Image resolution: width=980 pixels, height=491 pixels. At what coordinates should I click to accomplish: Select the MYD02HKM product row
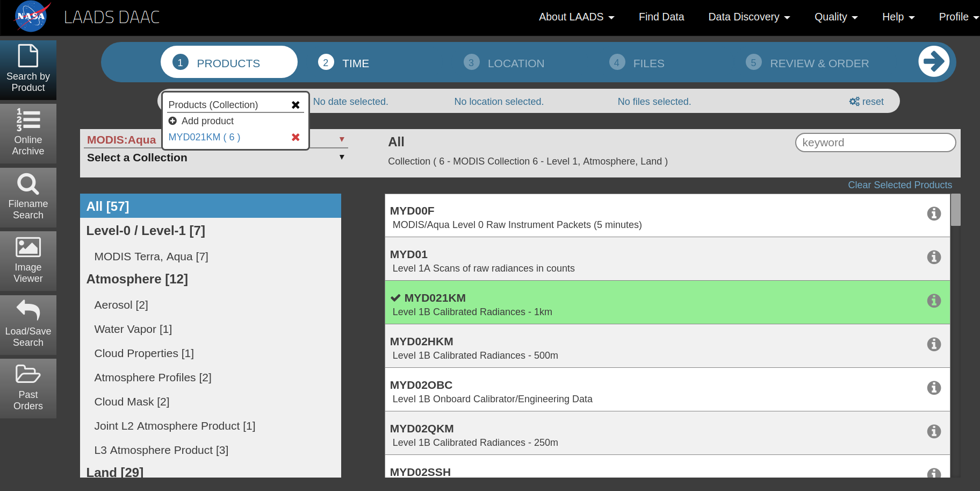coord(667,346)
